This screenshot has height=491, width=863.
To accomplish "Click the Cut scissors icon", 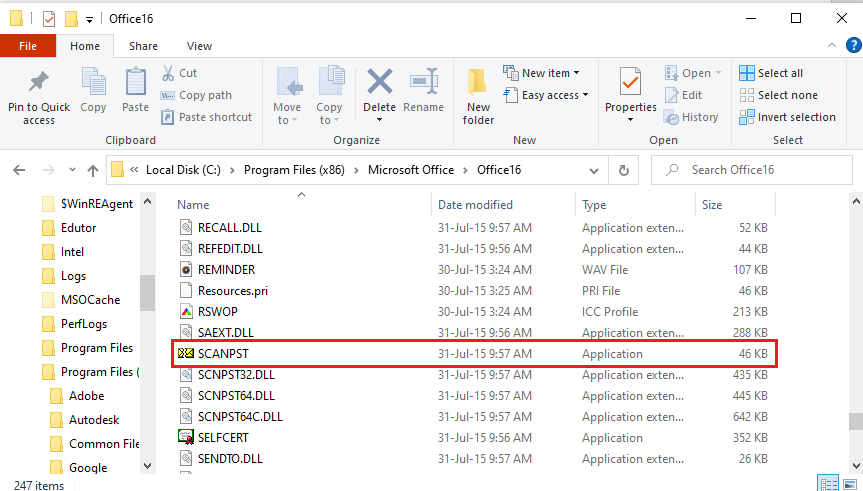I will coord(168,73).
